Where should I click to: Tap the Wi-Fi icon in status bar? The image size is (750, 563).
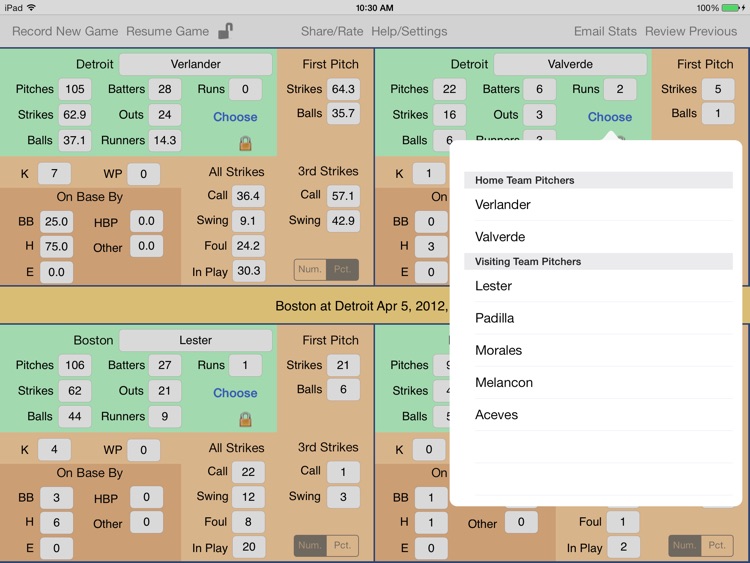31,8
